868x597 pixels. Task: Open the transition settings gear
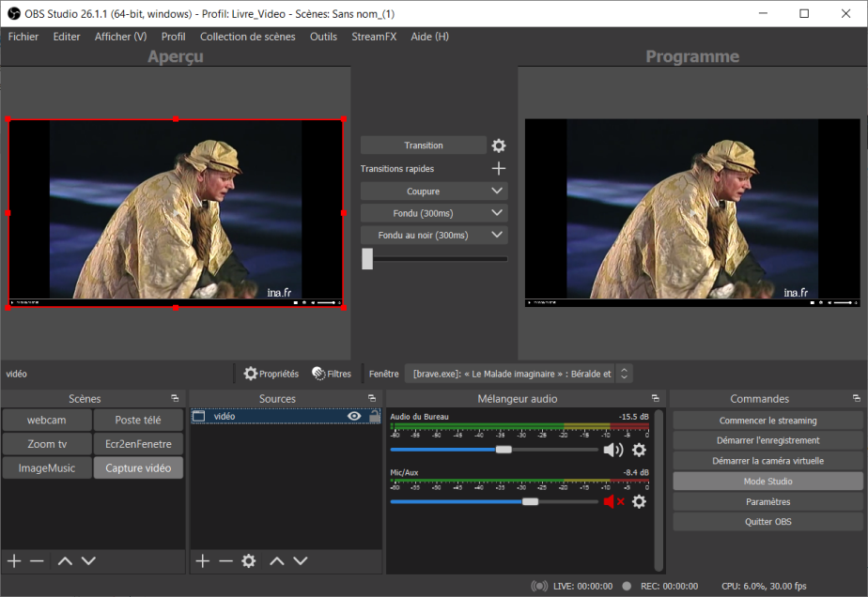pos(498,145)
